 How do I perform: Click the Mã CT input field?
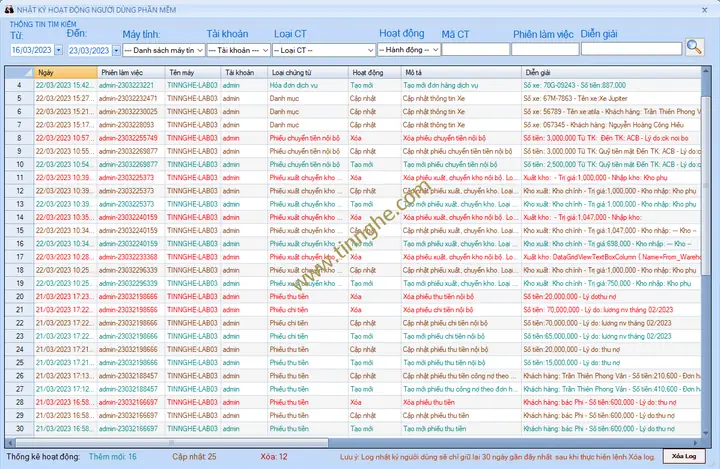(476, 49)
